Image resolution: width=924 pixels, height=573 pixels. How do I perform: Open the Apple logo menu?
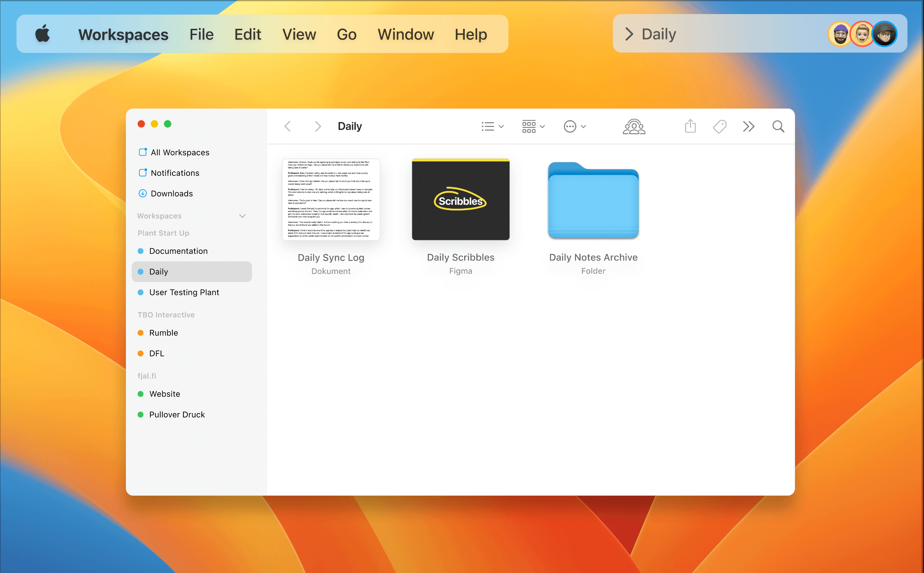click(43, 34)
